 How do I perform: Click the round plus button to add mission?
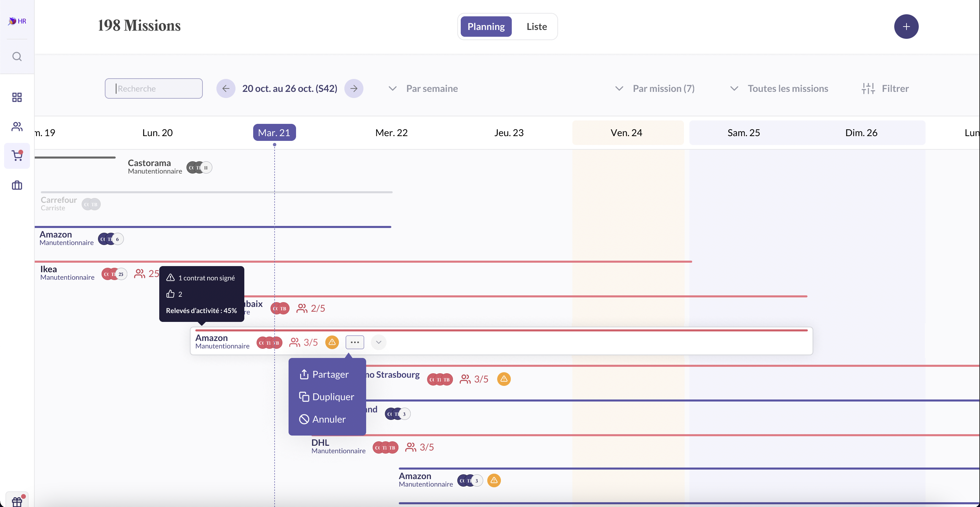point(906,27)
